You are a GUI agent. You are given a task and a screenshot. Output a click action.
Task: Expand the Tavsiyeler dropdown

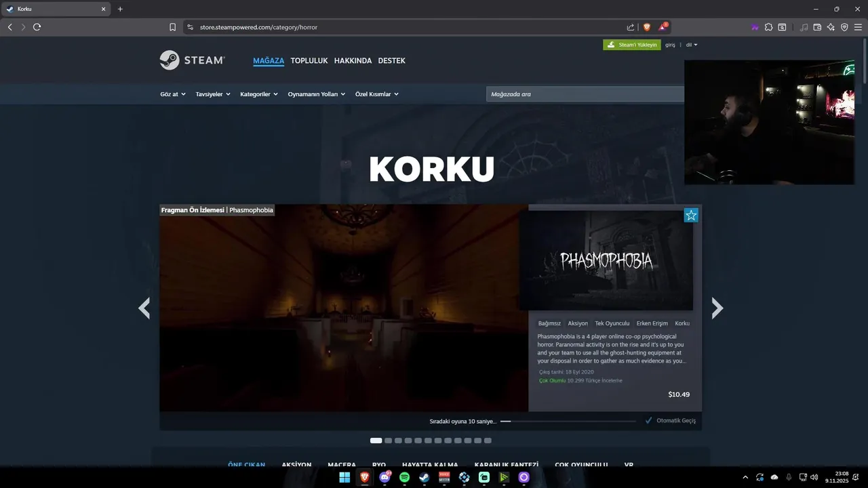click(213, 94)
